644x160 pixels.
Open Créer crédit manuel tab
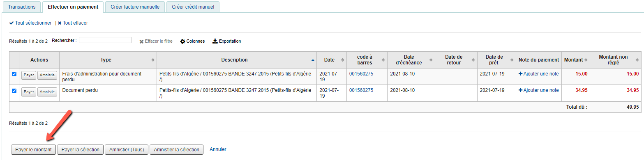click(193, 7)
